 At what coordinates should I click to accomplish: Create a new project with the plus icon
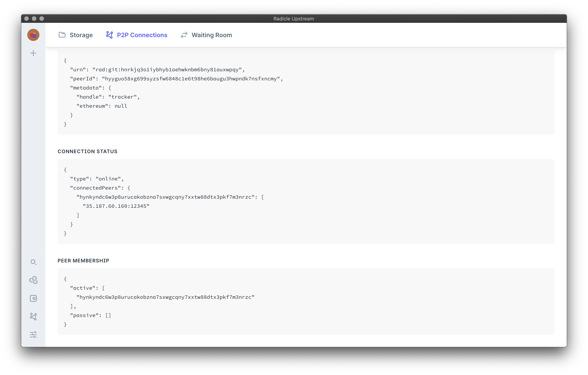(33, 53)
